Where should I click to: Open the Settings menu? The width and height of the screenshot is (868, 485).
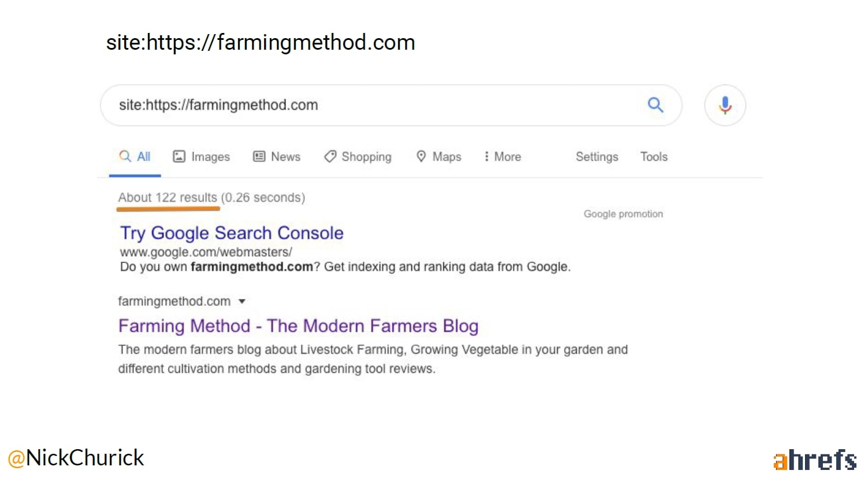point(596,157)
